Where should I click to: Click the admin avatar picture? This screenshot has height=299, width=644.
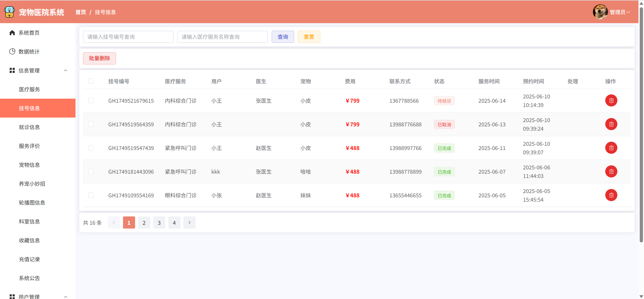600,12
